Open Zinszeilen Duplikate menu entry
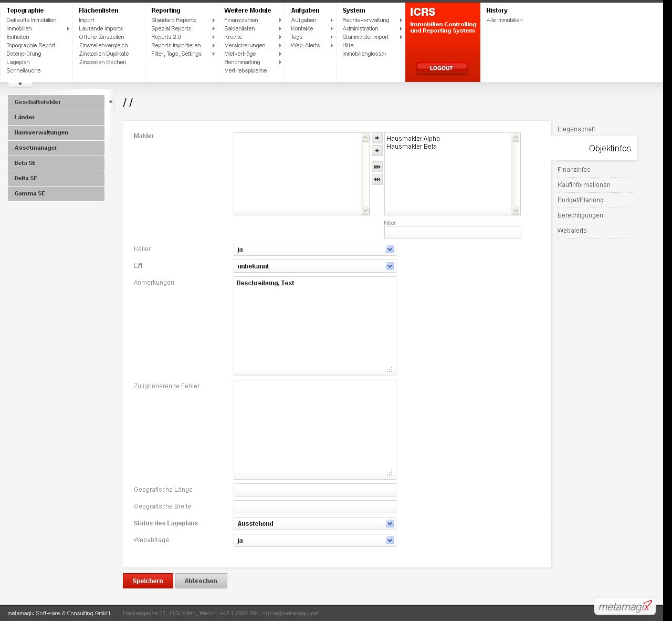 coord(104,54)
